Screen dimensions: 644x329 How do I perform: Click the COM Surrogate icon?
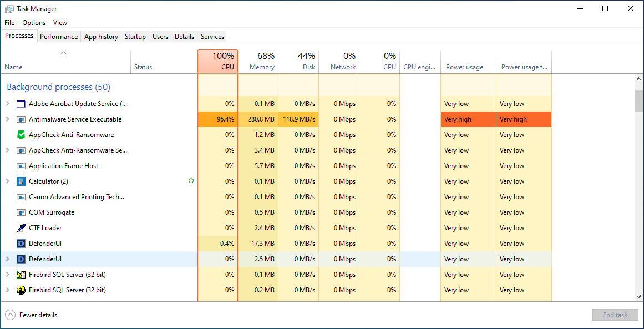click(x=21, y=212)
